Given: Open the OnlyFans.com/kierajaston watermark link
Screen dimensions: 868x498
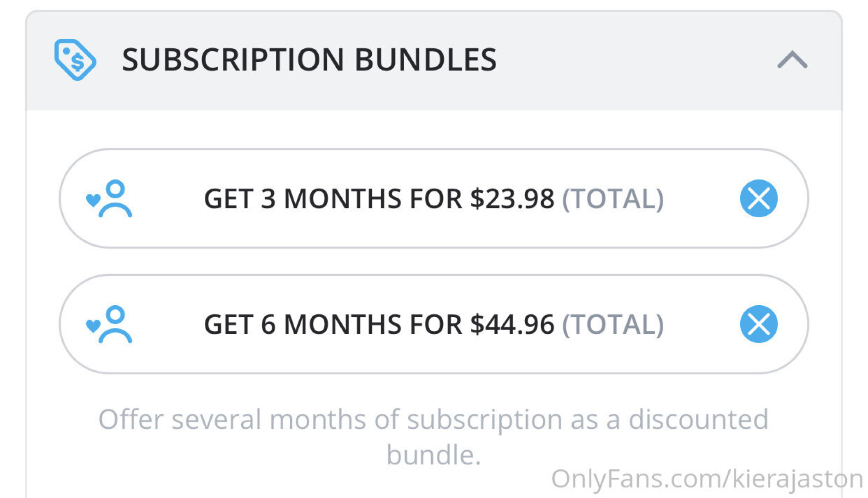Looking at the screenshot, I should 707,479.
